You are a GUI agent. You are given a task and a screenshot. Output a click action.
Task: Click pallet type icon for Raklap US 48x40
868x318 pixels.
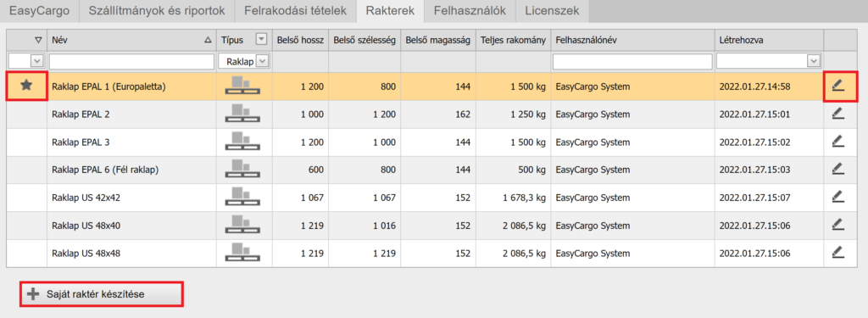point(242,225)
